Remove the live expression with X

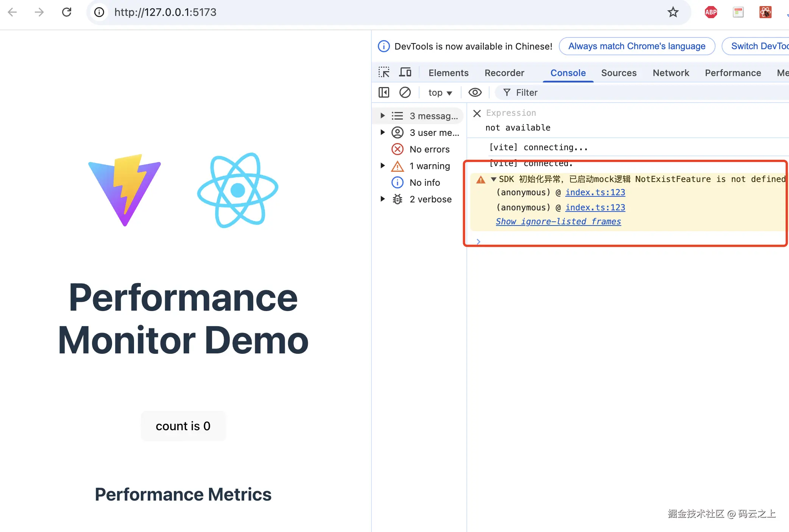[x=477, y=113]
